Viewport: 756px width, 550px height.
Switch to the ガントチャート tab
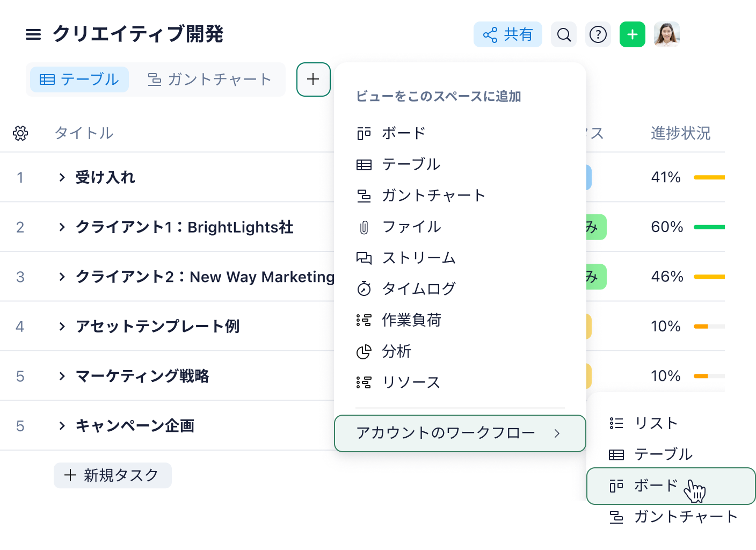point(208,79)
